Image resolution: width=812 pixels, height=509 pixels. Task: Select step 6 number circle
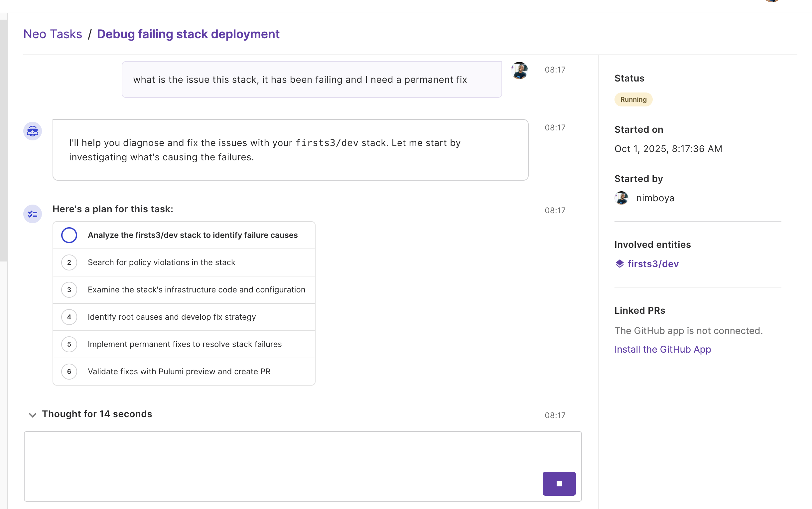(69, 371)
